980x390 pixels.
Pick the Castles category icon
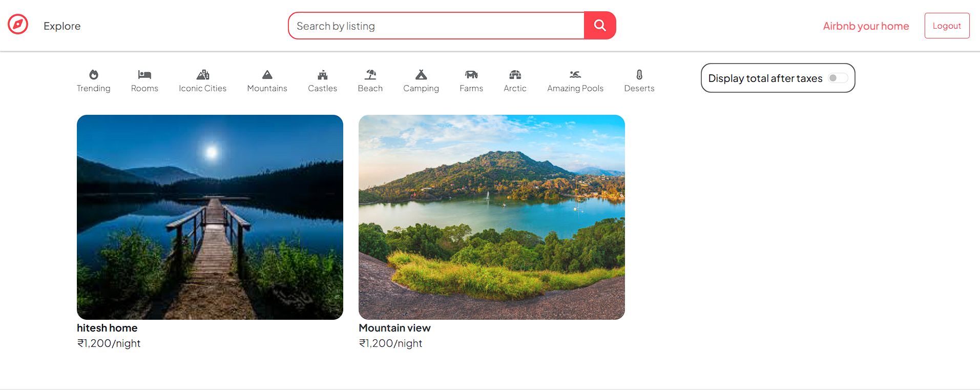tap(322, 75)
